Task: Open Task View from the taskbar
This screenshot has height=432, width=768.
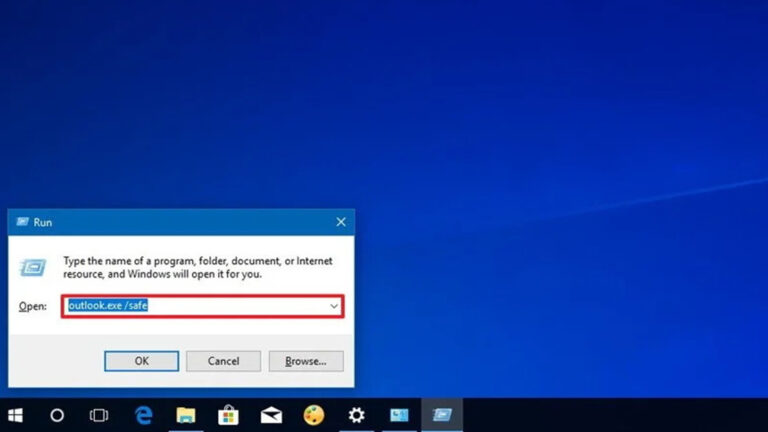Action: tap(99, 415)
